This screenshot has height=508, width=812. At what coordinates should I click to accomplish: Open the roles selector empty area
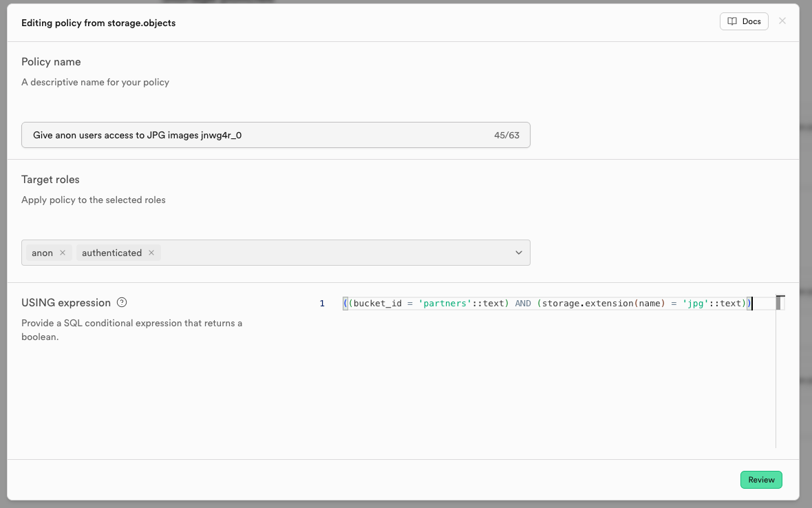(x=337, y=253)
